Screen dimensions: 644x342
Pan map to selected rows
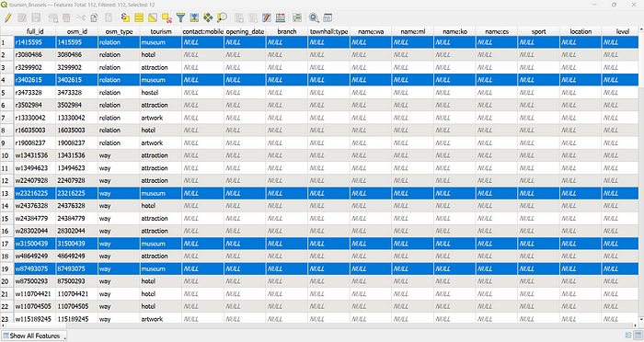[208, 17]
